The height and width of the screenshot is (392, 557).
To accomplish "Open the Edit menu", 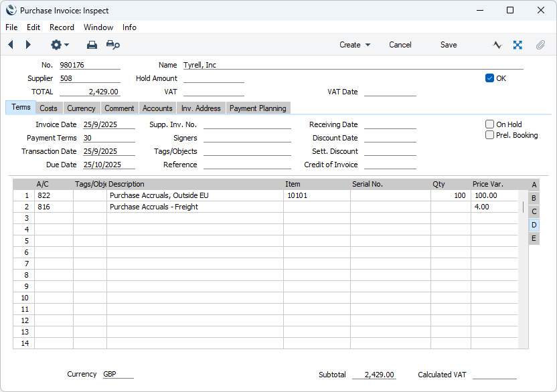I will [33, 27].
